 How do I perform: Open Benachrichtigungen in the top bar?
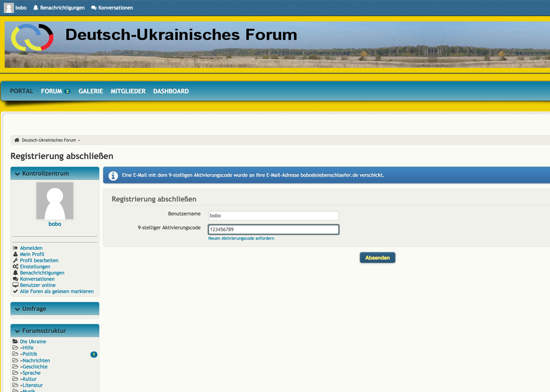coord(62,8)
